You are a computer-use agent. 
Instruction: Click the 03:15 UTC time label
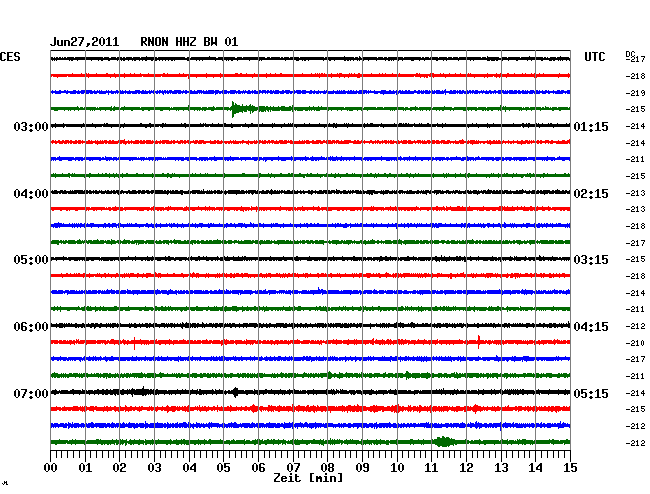coord(591,260)
